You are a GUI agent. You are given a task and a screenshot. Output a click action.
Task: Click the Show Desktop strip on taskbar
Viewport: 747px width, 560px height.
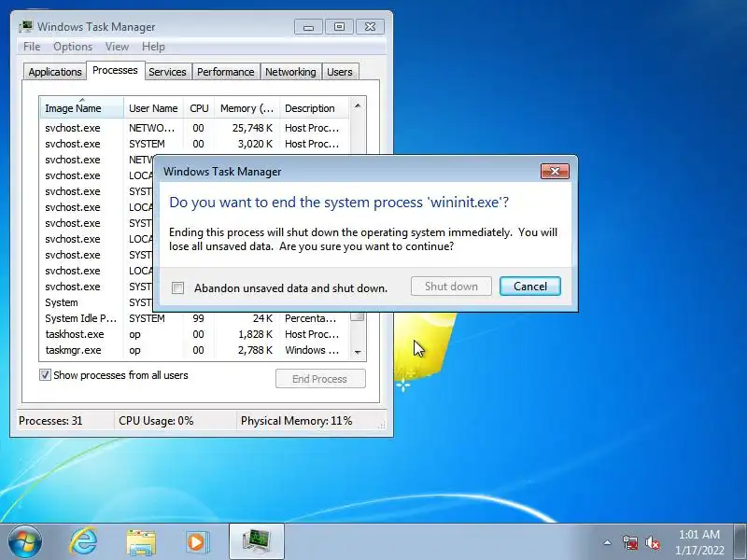740,542
